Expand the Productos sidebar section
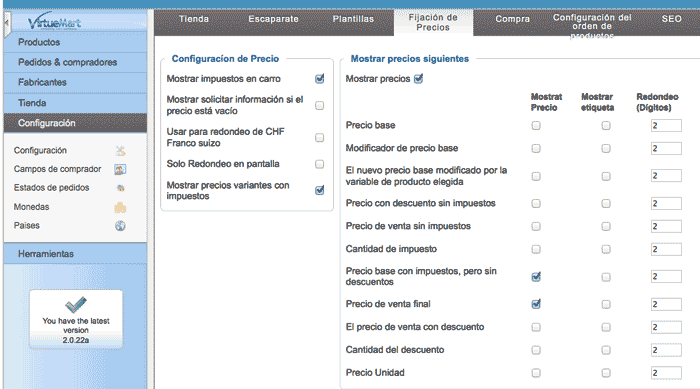 (75, 42)
